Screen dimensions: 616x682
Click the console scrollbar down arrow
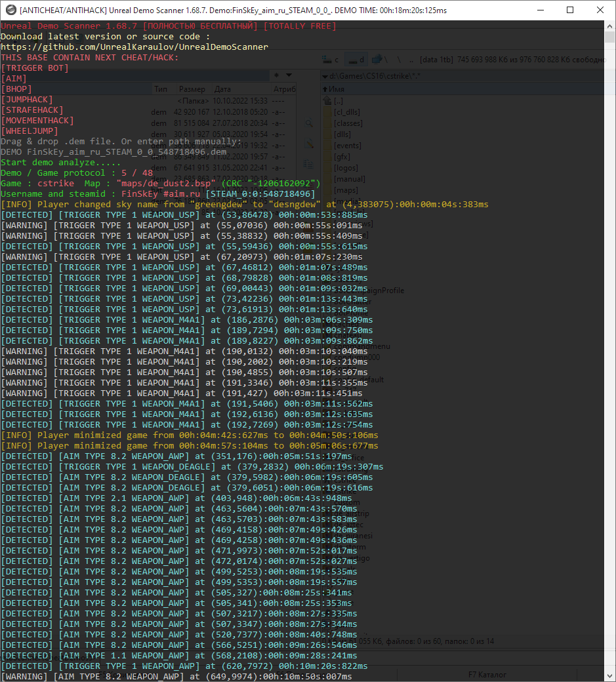(x=610, y=676)
